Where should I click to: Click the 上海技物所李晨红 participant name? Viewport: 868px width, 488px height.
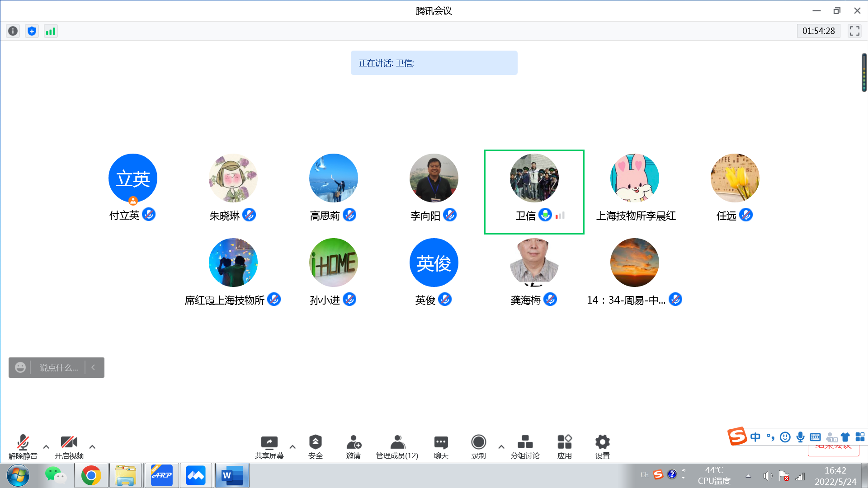coord(636,216)
